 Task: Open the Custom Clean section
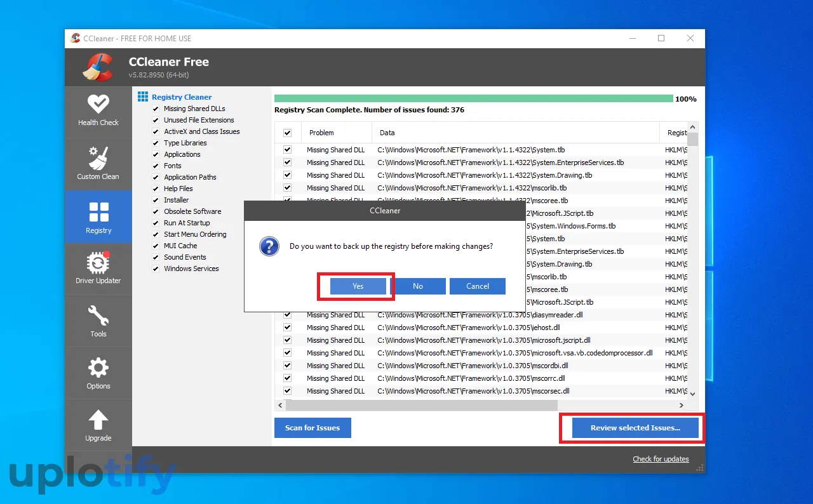pos(98,164)
